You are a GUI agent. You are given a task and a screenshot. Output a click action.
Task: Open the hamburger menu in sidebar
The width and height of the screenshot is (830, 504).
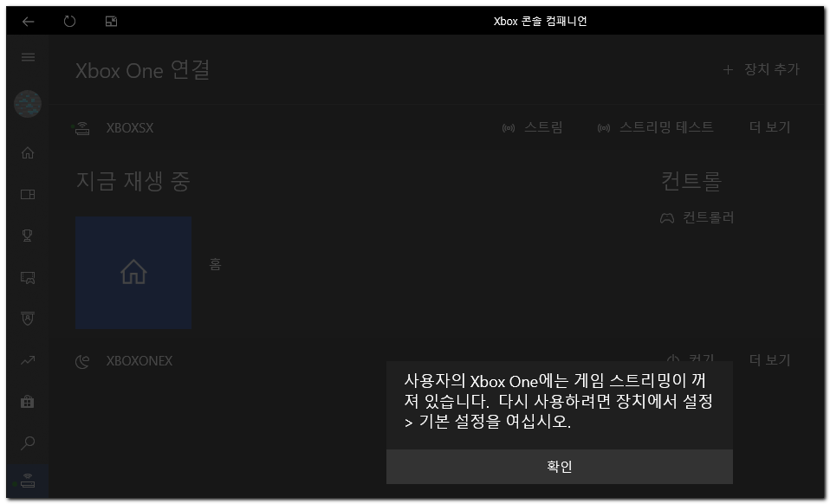point(28,57)
